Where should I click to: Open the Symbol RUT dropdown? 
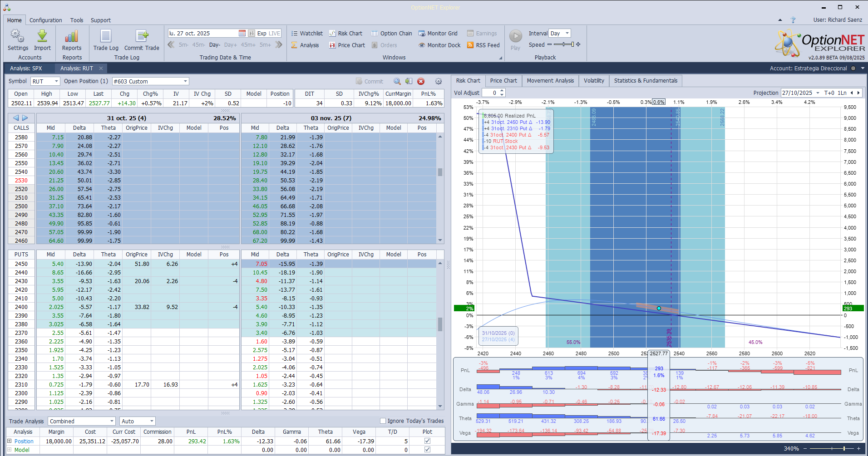56,81
